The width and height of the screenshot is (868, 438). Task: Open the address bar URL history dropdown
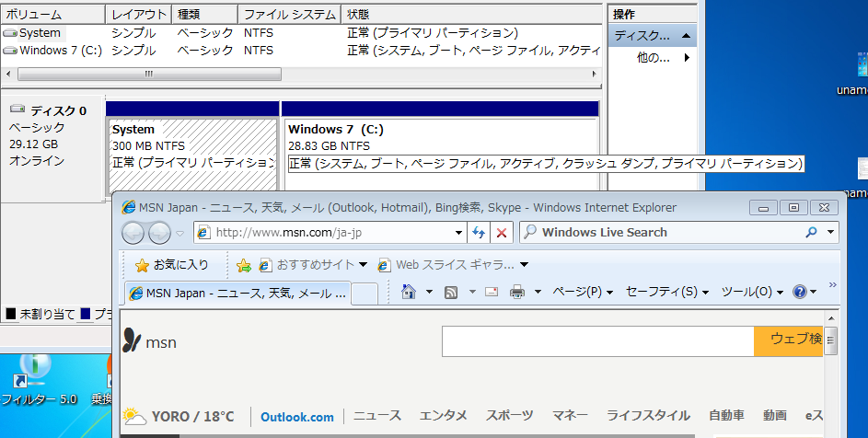point(459,233)
